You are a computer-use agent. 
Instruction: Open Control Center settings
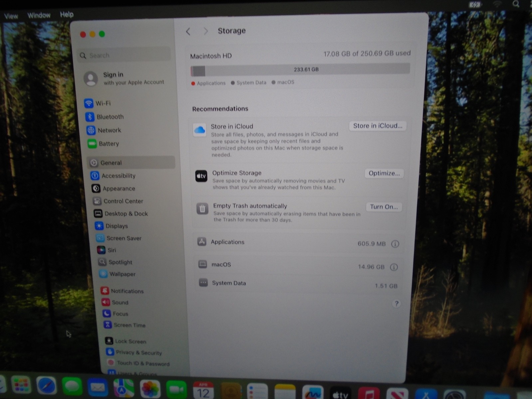tap(118, 201)
